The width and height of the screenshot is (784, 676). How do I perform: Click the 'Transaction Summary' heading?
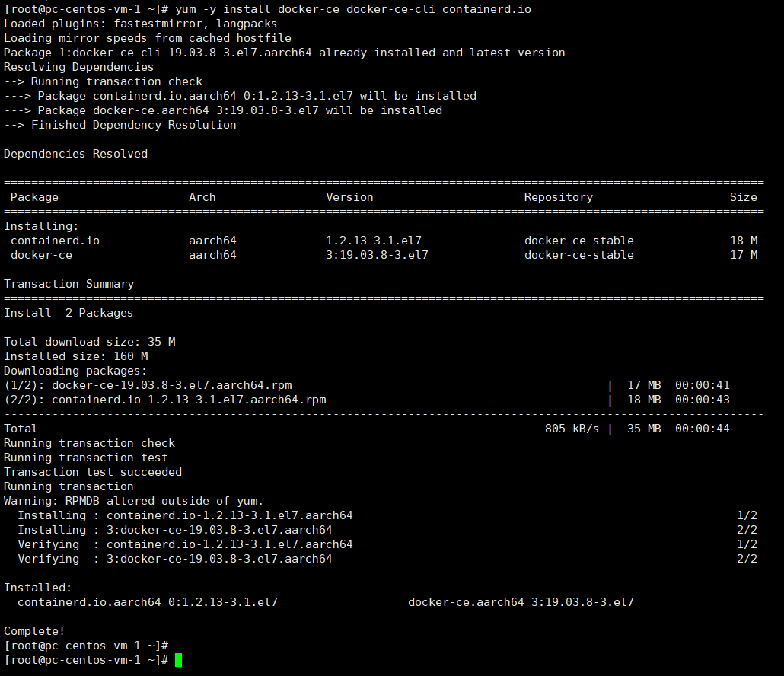click(69, 285)
